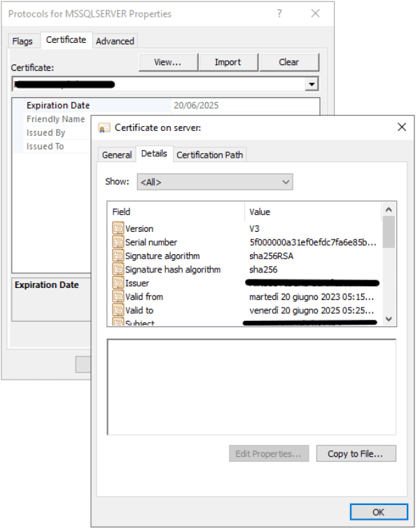This screenshot has width=420, height=531.
Task: Select Issued By property row
Action: tap(52, 132)
